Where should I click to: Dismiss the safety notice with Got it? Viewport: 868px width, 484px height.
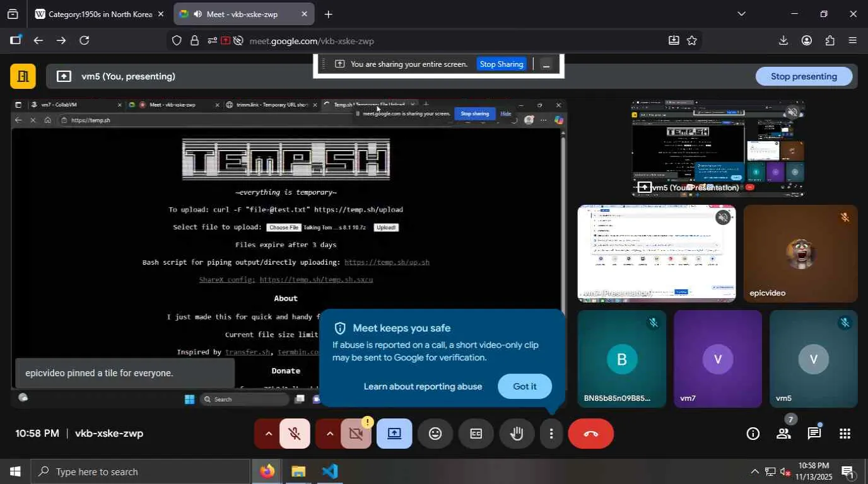coord(525,386)
